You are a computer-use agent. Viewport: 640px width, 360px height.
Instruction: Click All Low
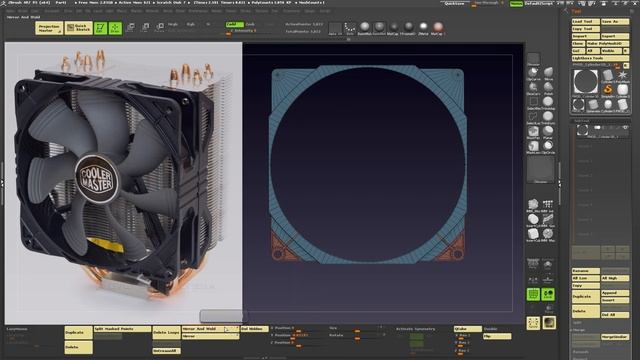[585, 278]
